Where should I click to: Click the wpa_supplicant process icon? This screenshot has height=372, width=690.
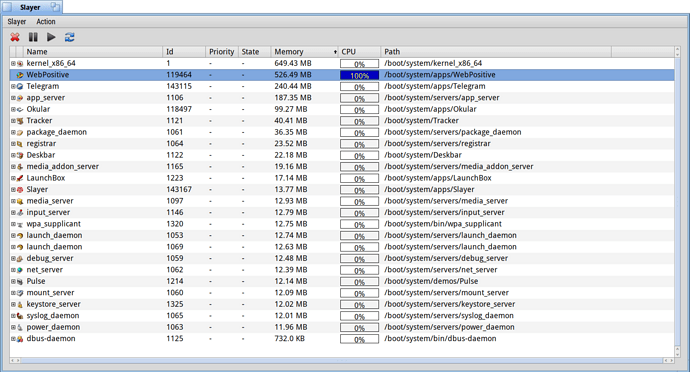point(20,224)
